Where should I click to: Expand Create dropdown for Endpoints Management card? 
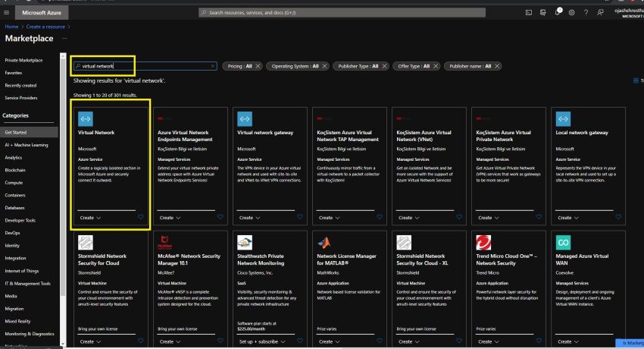[170, 218]
